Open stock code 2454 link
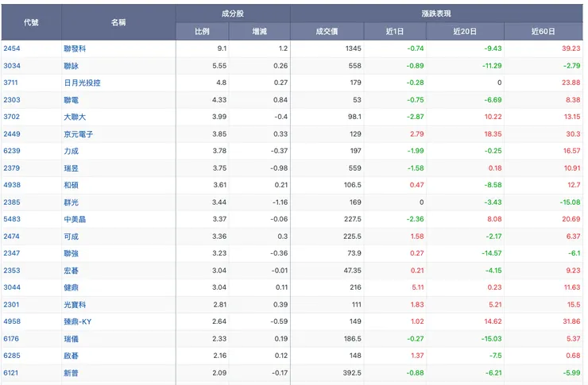 coord(12,48)
